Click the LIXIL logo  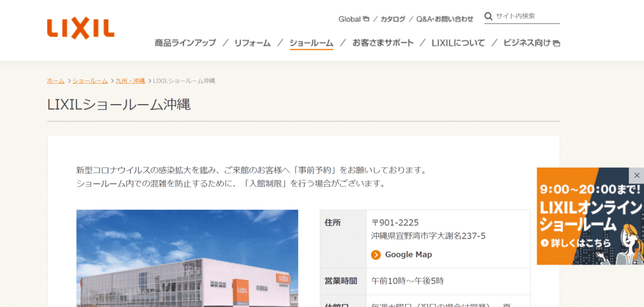click(x=80, y=28)
